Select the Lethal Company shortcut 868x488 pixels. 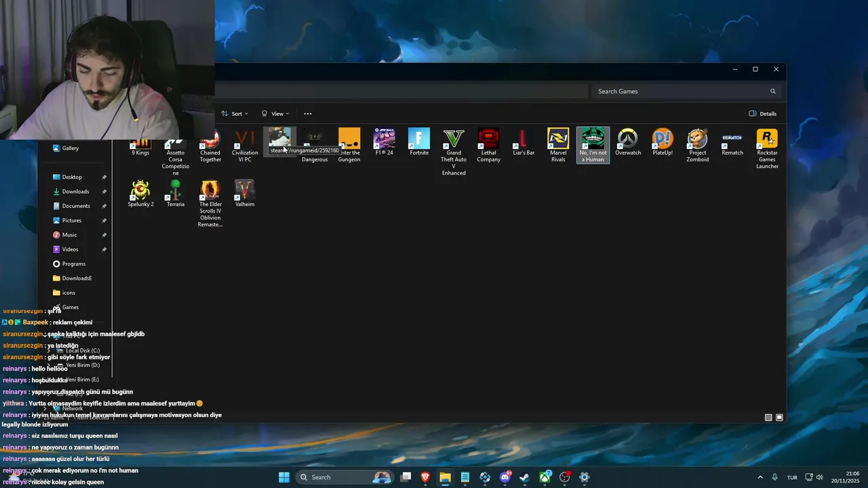488,145
